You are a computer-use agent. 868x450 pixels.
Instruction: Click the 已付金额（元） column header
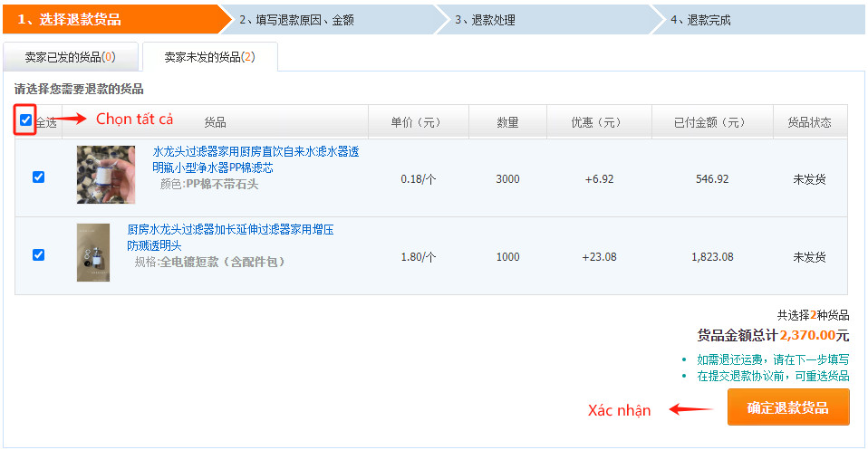[711, 122]
